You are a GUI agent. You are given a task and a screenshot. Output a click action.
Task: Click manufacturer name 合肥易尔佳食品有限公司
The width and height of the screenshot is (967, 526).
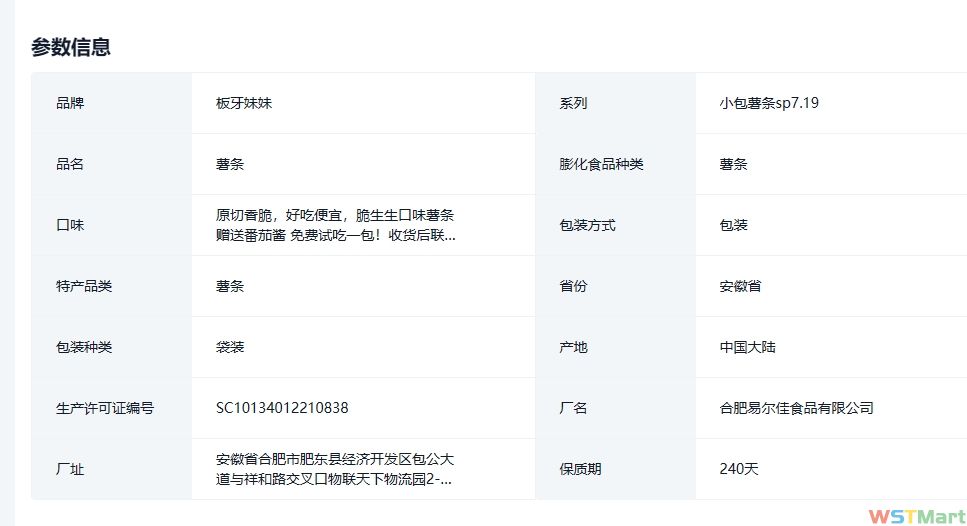(x=796, y=408)
